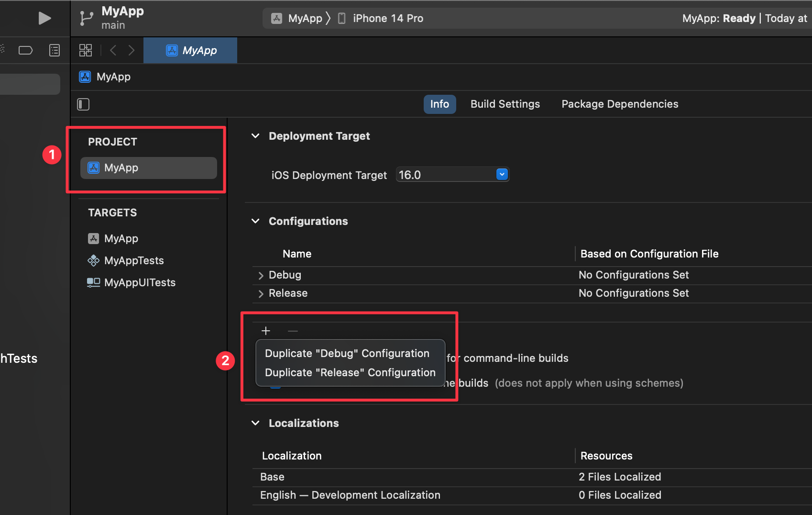The image size is (812, 515).
Task: Collapse the Localizations section
Action: pos(256,423)
